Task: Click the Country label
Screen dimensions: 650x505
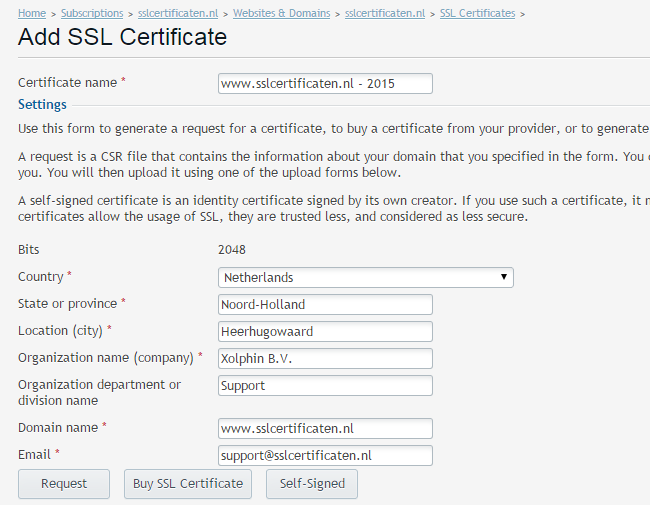Action: (x=41, y=277)
